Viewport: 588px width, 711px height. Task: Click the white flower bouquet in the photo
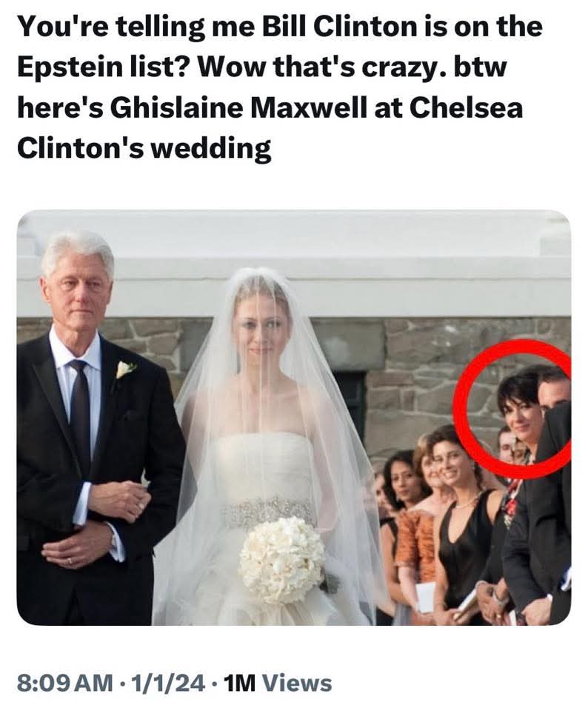[282, 560]
